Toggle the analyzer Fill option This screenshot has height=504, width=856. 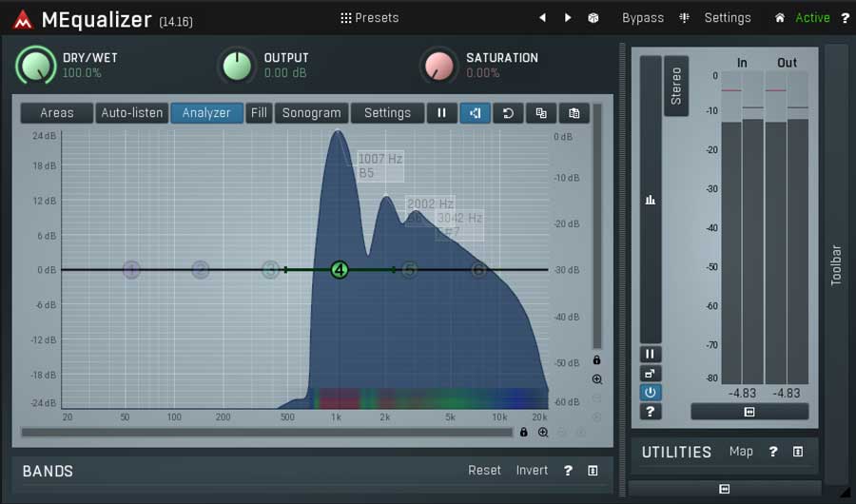click(x=259, y=113)
